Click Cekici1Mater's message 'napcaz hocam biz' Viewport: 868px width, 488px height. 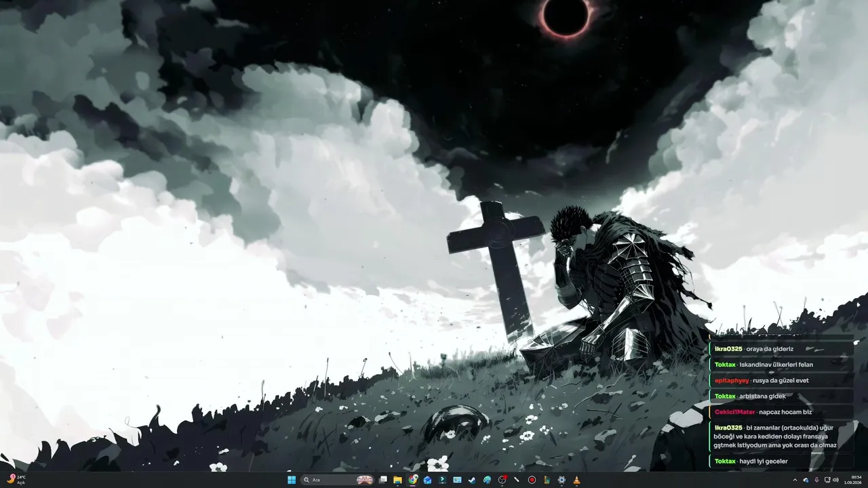coord(781,412)
